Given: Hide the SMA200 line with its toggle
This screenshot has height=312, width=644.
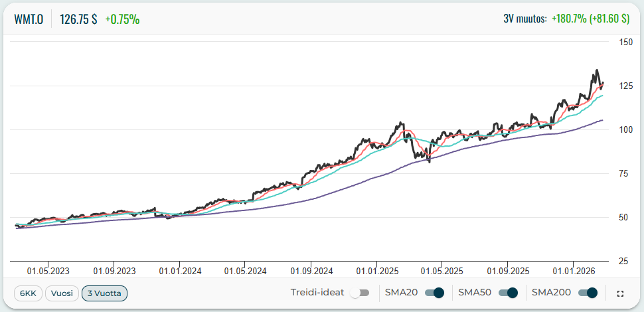Looking at the screenshot, I should tap(588, 293).
